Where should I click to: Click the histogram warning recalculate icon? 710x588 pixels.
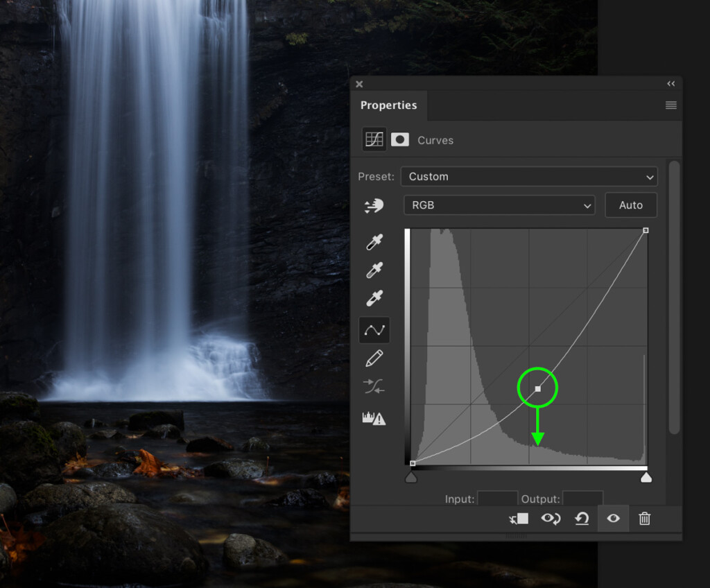(374, 418)
